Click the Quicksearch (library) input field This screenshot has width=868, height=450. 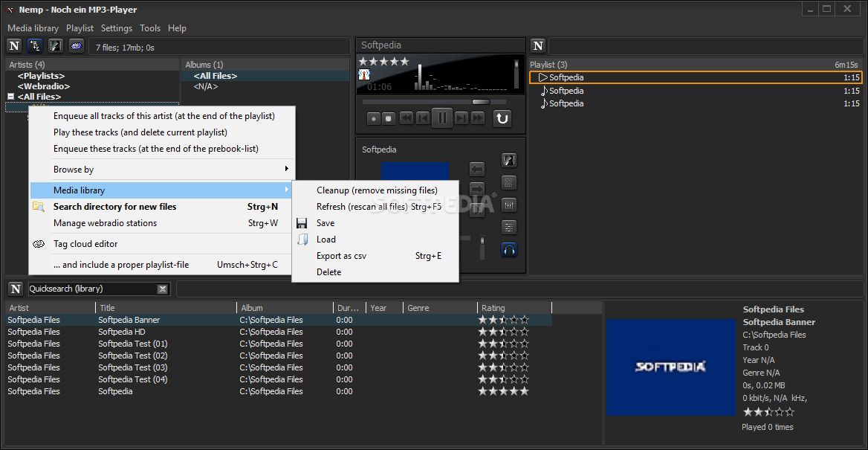pos(92,289)
